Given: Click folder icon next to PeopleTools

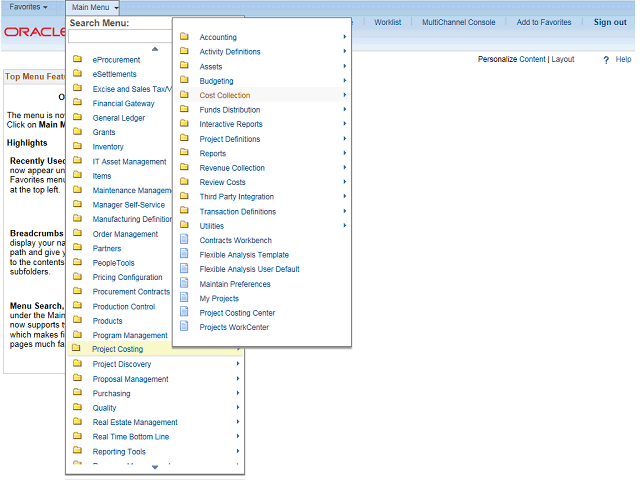Looking at the screenshot, I should point(77,262).
